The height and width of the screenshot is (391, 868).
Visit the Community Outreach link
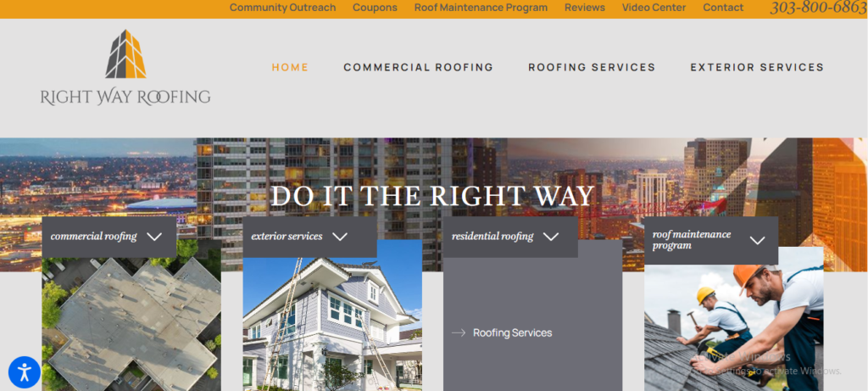click(x=283, y=8)
